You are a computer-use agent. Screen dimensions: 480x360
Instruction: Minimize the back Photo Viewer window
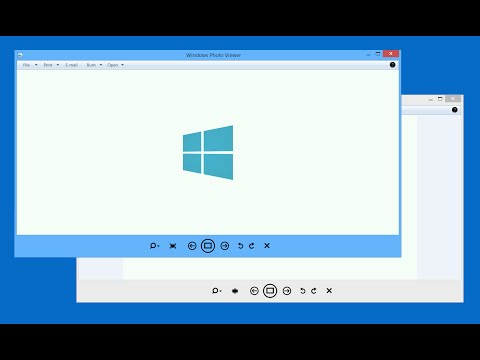431,99
